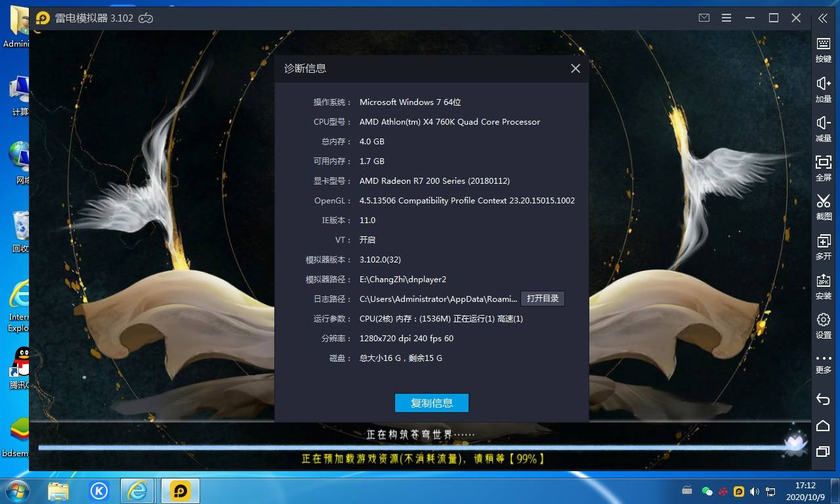Viewport: 840px width, 504px height.
Task: Open the keyboard mapping (按键) tool
Action: [x=823, y=49]
